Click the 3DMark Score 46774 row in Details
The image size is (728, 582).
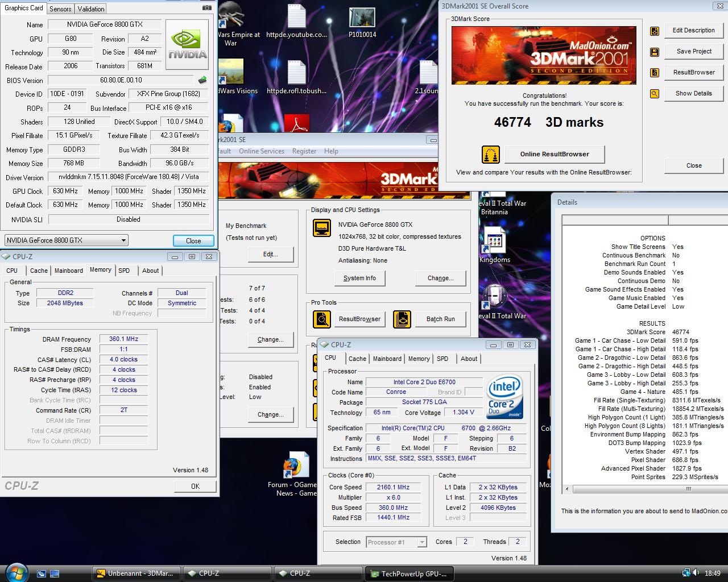tap(657, 332)
